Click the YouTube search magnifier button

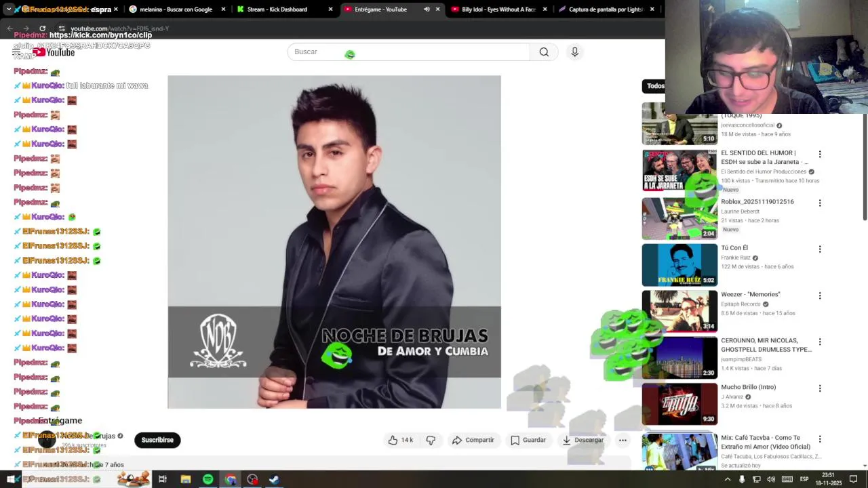tap(544, 52)
